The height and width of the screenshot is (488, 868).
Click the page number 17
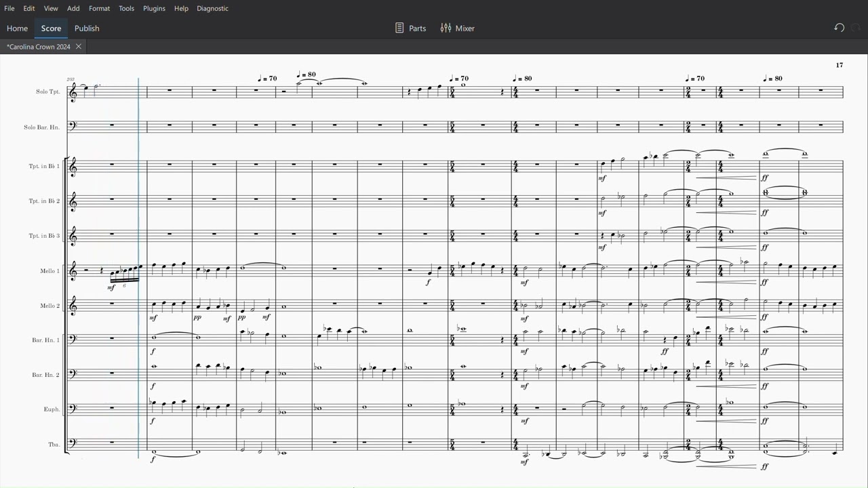[840, 65]
